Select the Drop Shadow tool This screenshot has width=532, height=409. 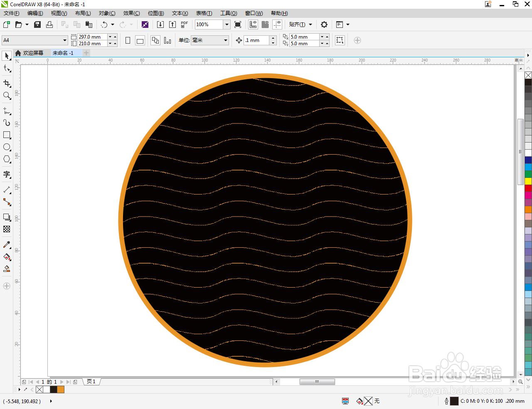[7, 217]
